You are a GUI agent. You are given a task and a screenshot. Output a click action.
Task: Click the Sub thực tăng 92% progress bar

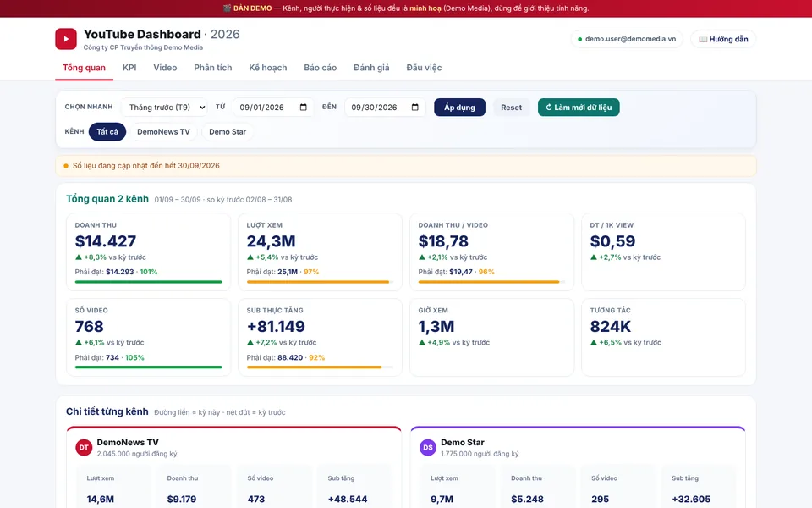(x=320, y=367)
